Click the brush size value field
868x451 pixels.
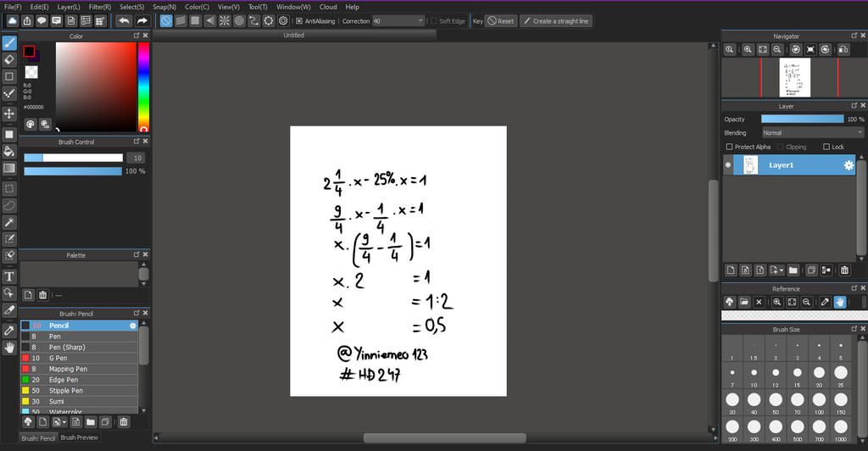click(x=137, y=158)
